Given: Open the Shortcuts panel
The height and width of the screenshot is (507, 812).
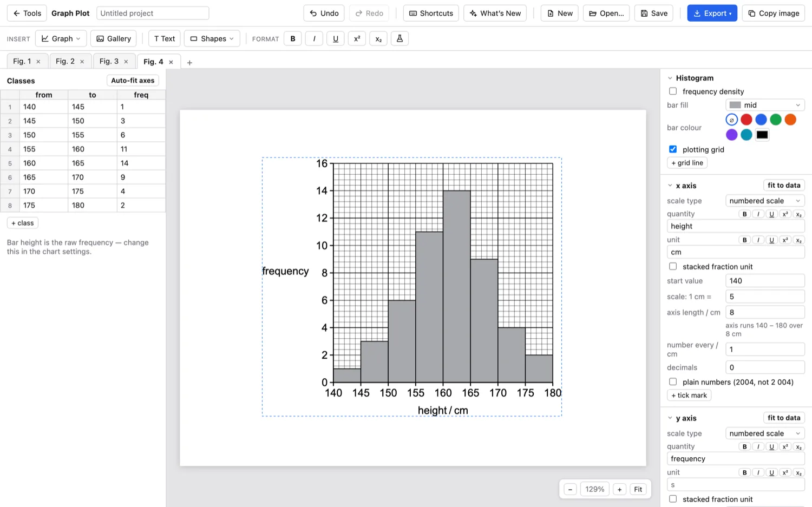Looking at the screenshot, I should pos(431,13).
